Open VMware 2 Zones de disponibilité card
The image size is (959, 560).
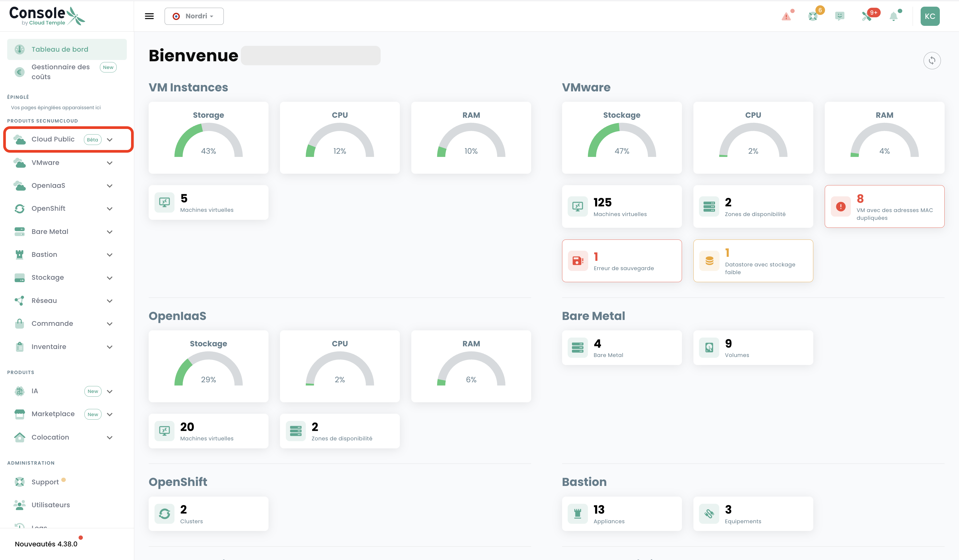click(x=753, y=207)
